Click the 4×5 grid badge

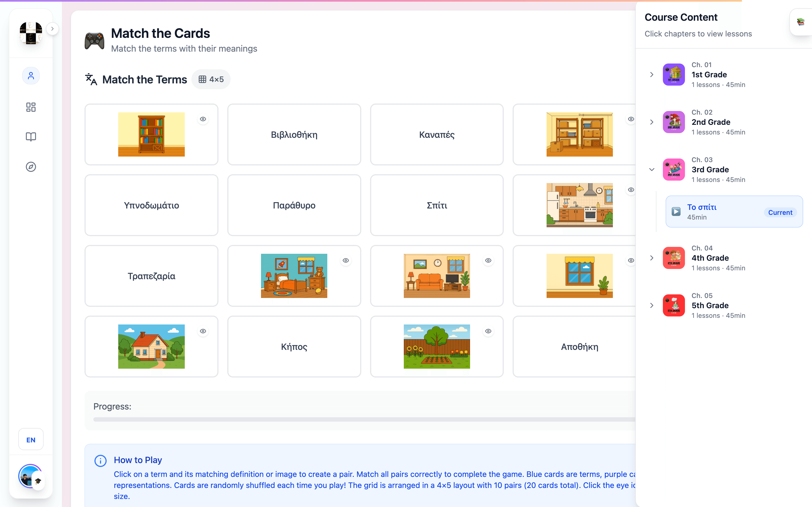(211, 80)
